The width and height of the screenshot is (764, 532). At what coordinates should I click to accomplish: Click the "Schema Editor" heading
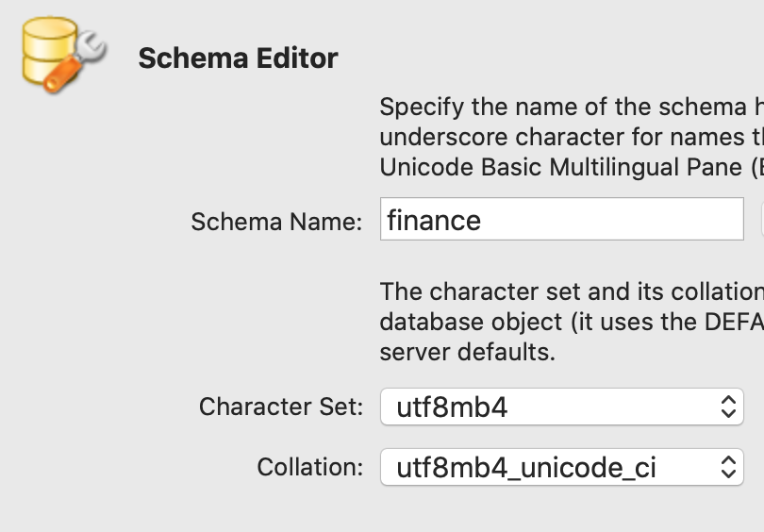[238, 58]
